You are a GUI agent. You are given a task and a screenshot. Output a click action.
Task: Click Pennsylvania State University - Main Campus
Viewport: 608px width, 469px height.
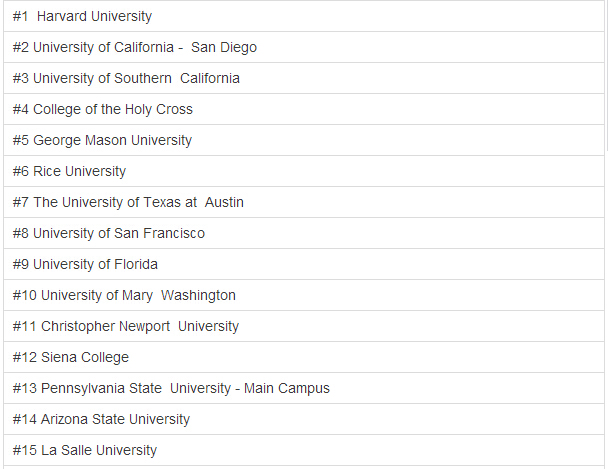tap(170, 388)
